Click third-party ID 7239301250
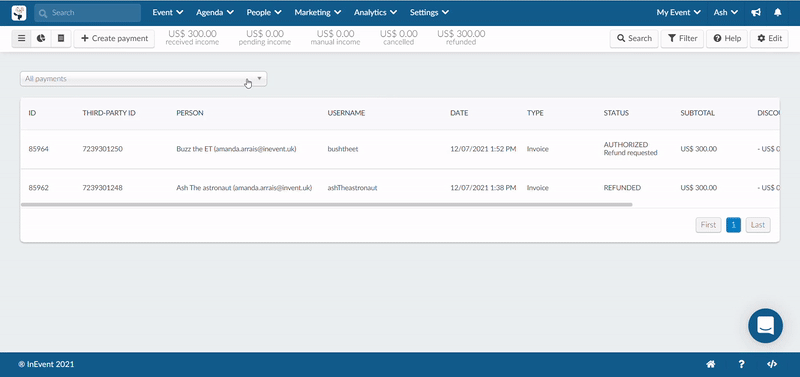800x377 pixels. click(x=103, y=149)
